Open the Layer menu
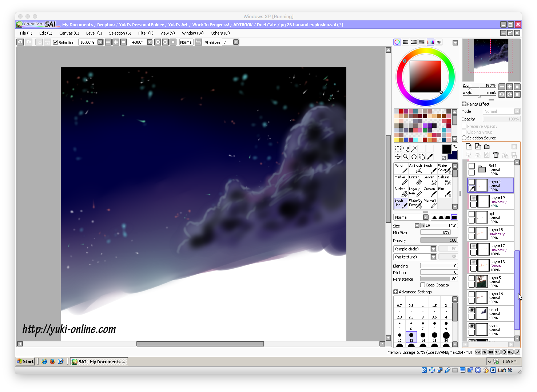Image resolution: width=537 pixels, height=392 pixels. coord(94,33)
